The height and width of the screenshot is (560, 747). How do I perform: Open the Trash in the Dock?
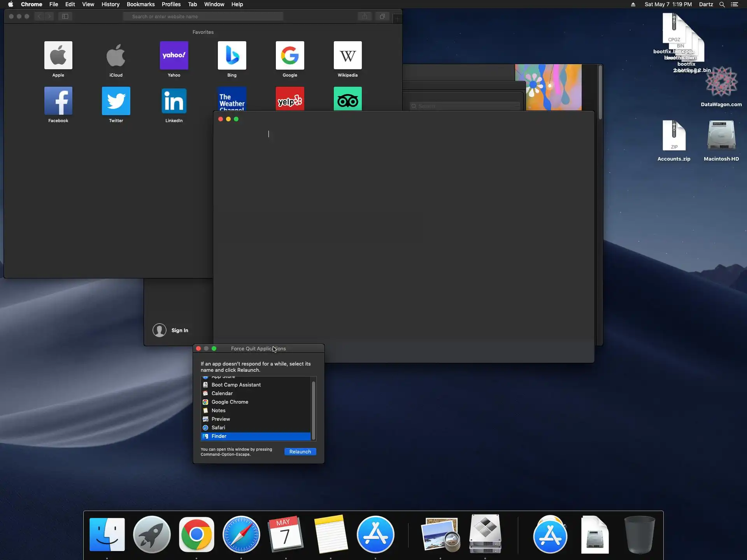[x=639, y=534]
